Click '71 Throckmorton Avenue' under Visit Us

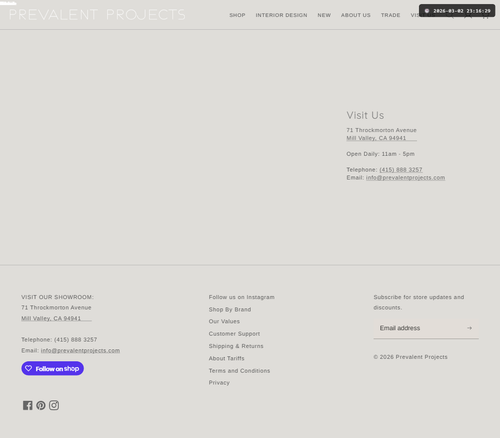click(x=381, y=130)
